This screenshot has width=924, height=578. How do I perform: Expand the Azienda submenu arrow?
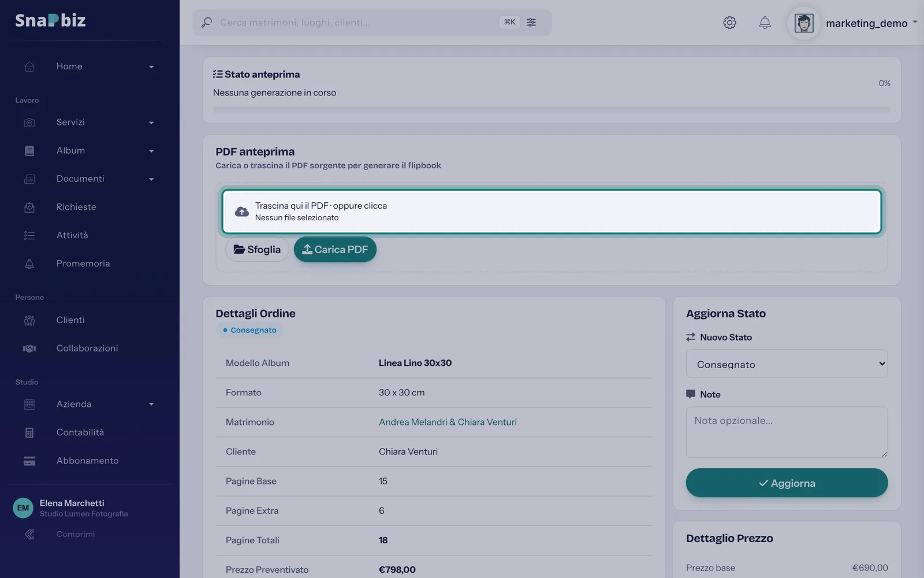[x=151, y=404]
